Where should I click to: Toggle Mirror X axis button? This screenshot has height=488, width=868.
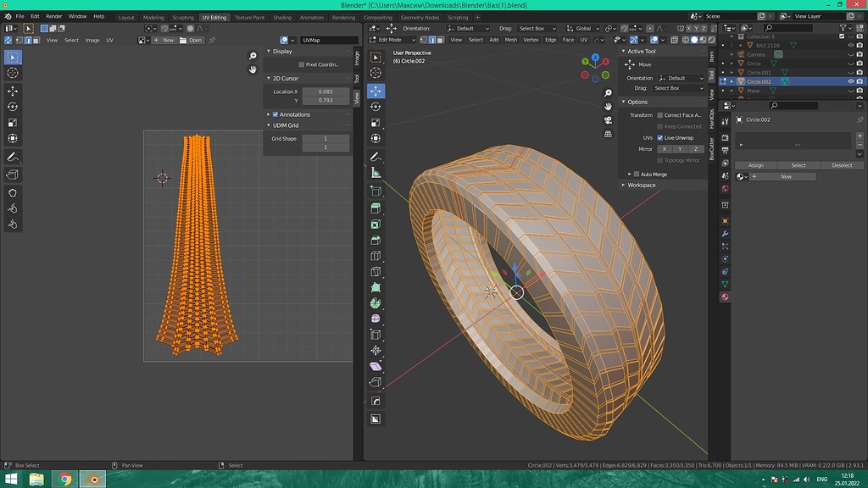pyautogui.click(x=665, y=149)
